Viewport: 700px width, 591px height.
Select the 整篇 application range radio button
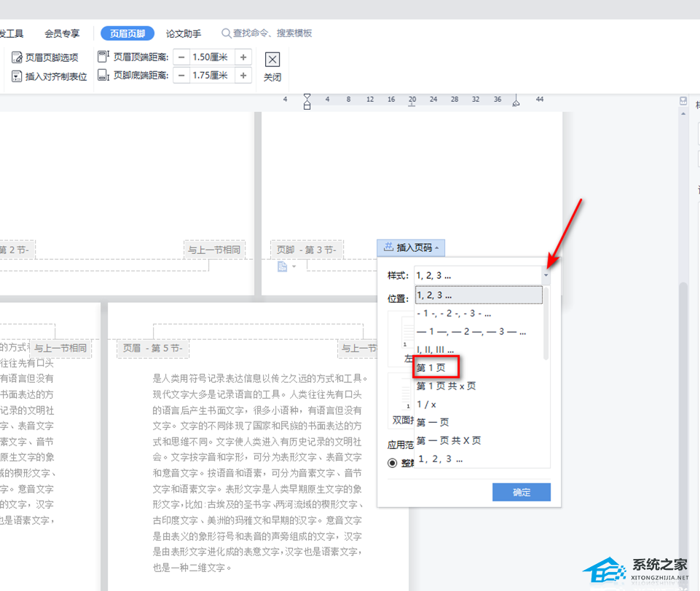(393, 462)
